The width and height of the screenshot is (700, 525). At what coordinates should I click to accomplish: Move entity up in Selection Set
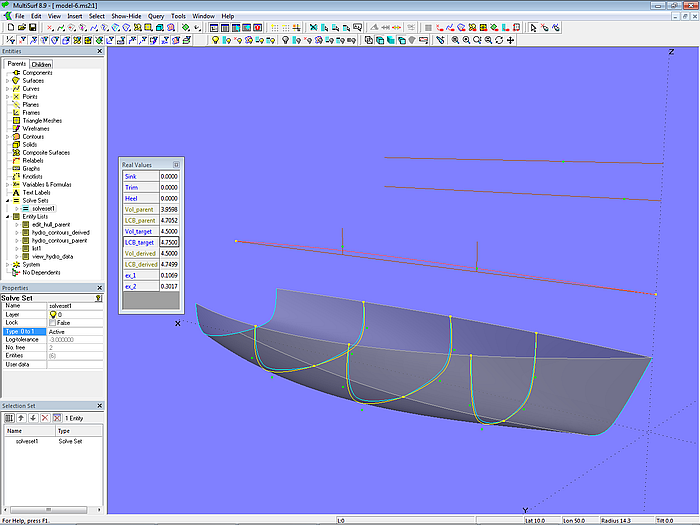coord(20,417)
